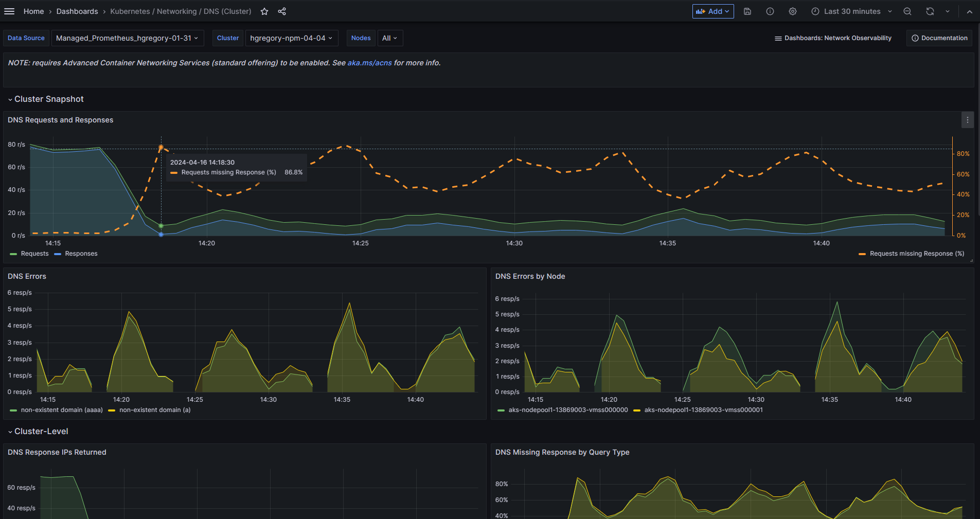Screen dimensions: 980x519
Task: Toggle Responses series in legend
Action: tap(81, 254)
